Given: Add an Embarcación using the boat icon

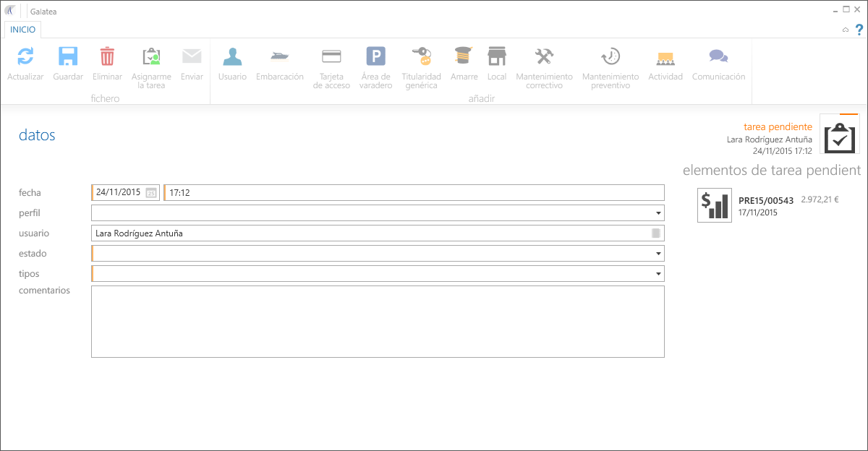Looking at the screenshot, I should point(279,58).
